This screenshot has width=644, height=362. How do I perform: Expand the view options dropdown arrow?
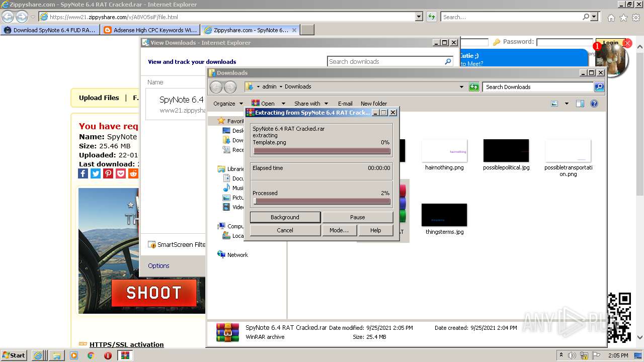click(x=567, y=104)
